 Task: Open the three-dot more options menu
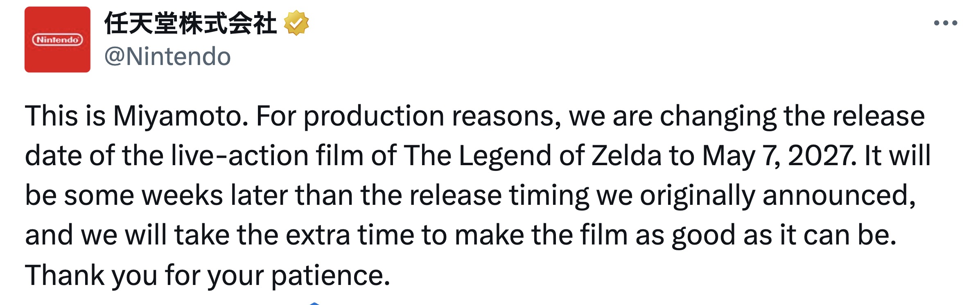[x=945, y=23]
